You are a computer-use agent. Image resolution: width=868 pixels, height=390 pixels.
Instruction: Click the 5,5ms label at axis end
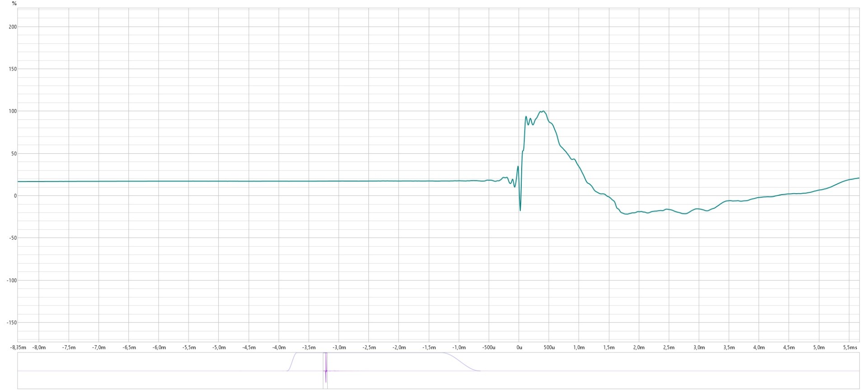(x=850, y=347)
